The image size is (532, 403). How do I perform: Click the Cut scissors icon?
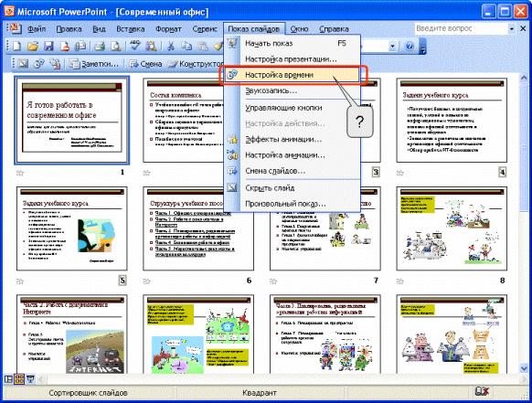point(171,46)
